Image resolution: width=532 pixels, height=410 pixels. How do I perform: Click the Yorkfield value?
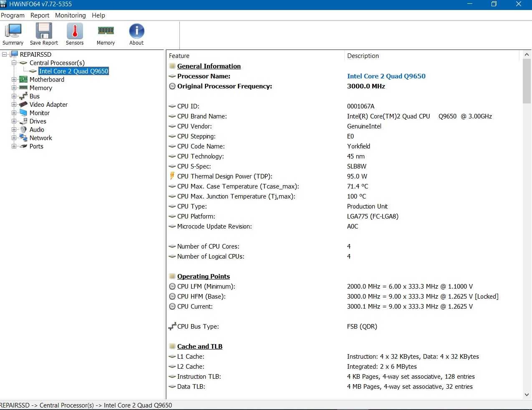(358, 146)
